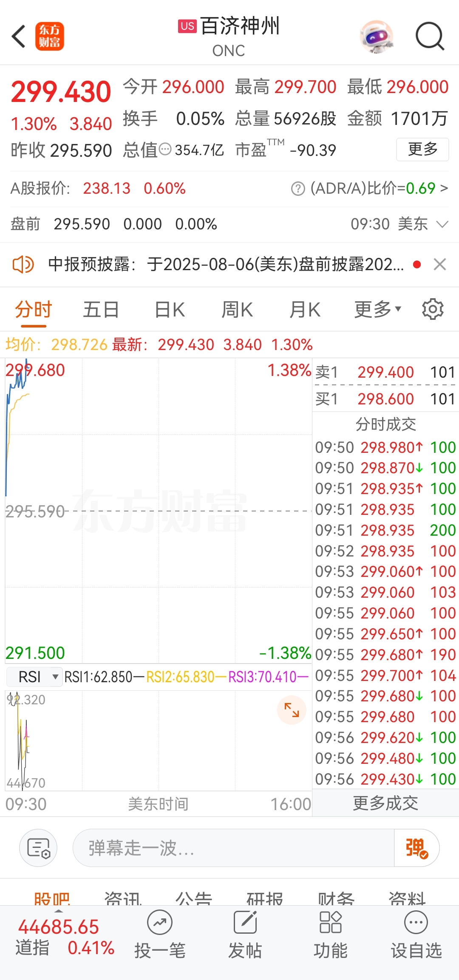Open the 中报预披露 announcement text
The height and width of the screenshot is (980, 459).
226,264
